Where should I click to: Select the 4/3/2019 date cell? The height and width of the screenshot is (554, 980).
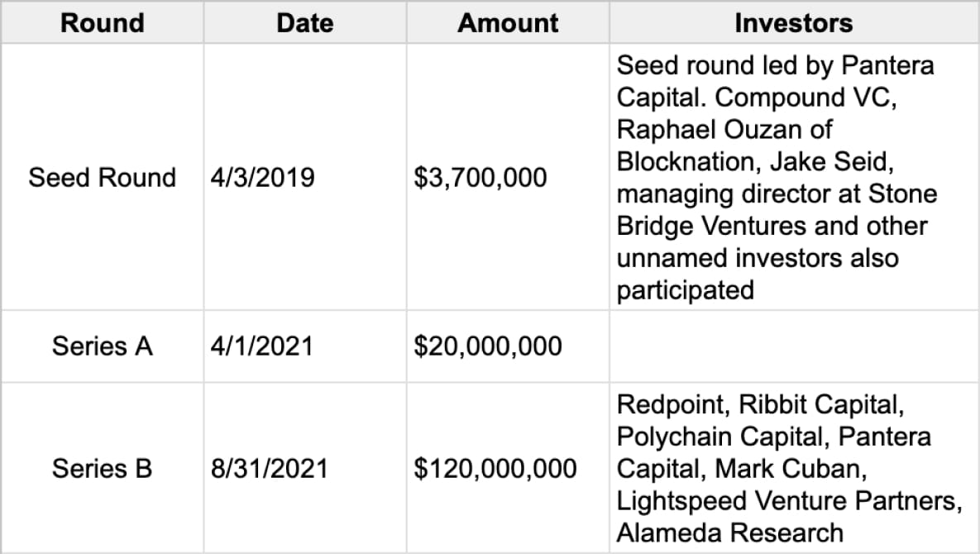(263, 177)
